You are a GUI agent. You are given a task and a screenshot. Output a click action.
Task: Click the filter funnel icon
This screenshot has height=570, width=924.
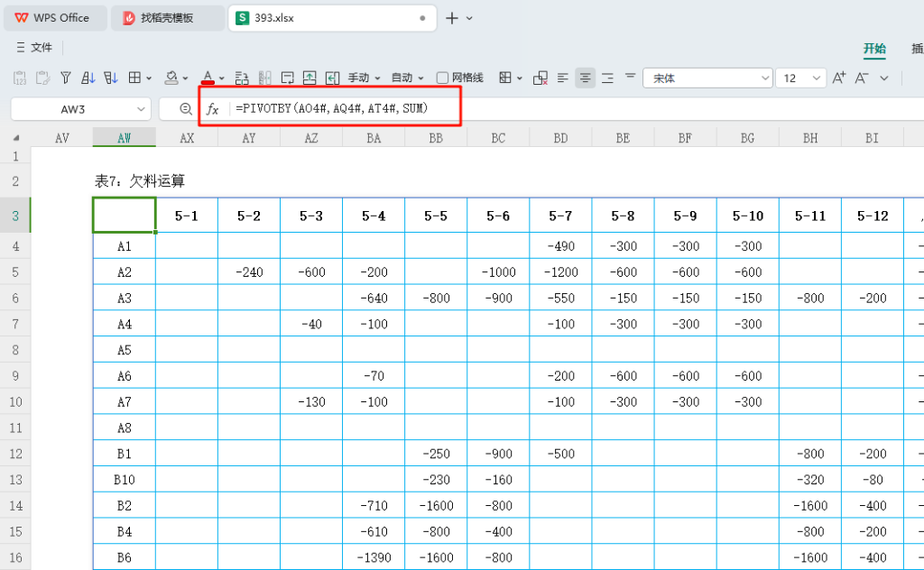65,78
